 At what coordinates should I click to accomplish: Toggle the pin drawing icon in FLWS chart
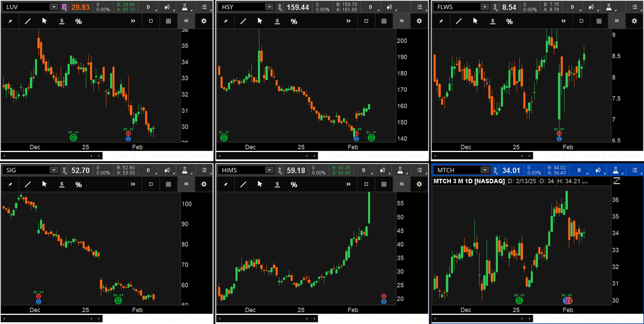pos(441,21)
